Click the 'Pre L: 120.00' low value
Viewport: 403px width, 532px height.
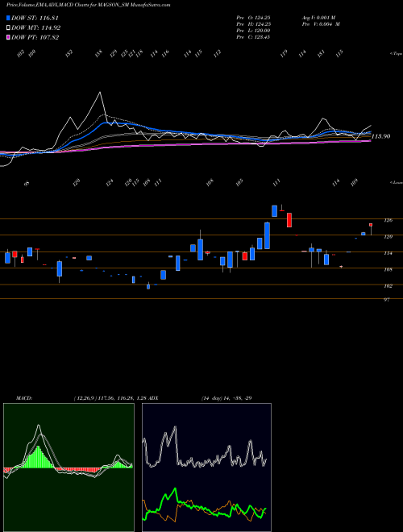tap(253, 31)
